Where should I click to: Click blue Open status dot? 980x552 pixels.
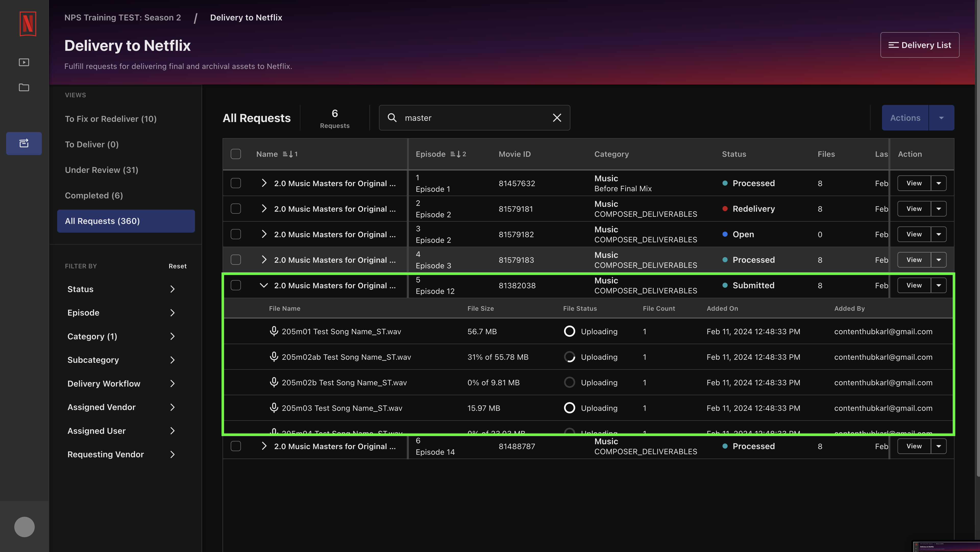(725, 234)
